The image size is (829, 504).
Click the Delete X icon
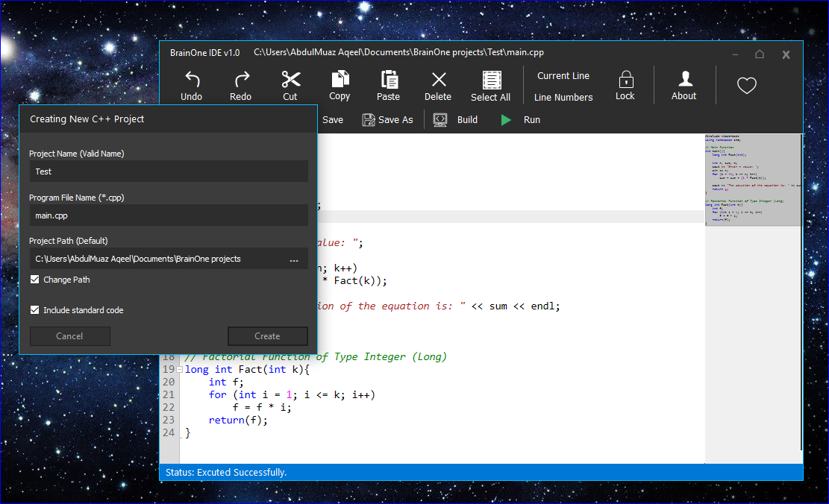tap(439, 79)
